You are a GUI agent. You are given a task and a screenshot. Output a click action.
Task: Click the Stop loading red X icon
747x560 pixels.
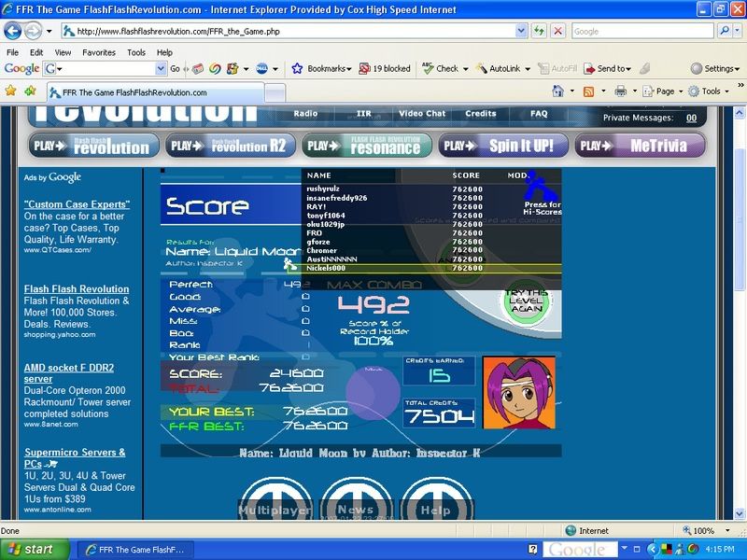coord(557,31)
